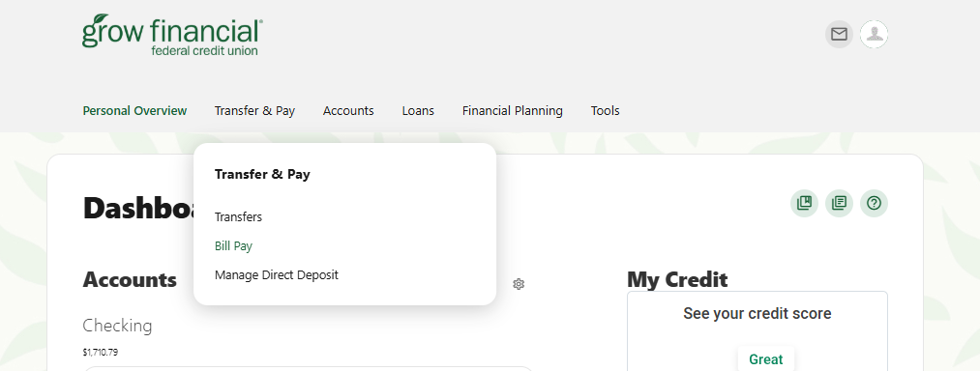Click the Great credit rating badge
Screen dimensions: 980x371
pos(765,359)
